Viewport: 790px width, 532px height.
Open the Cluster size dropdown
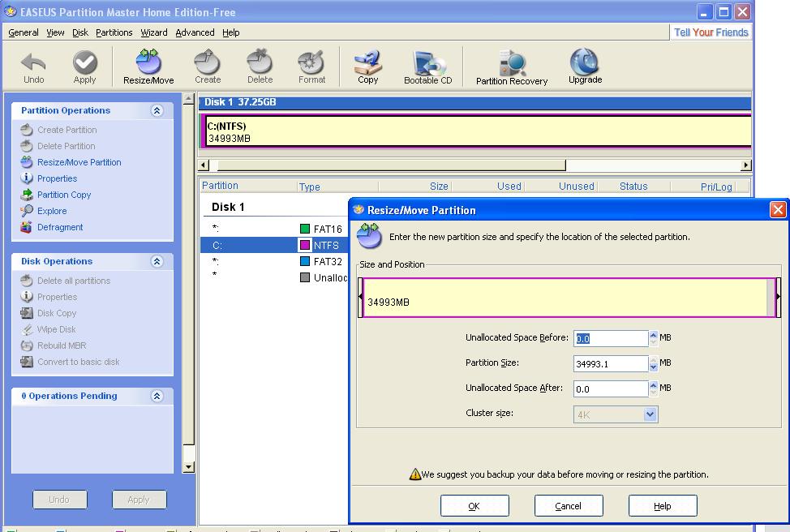tap(650, 414)
